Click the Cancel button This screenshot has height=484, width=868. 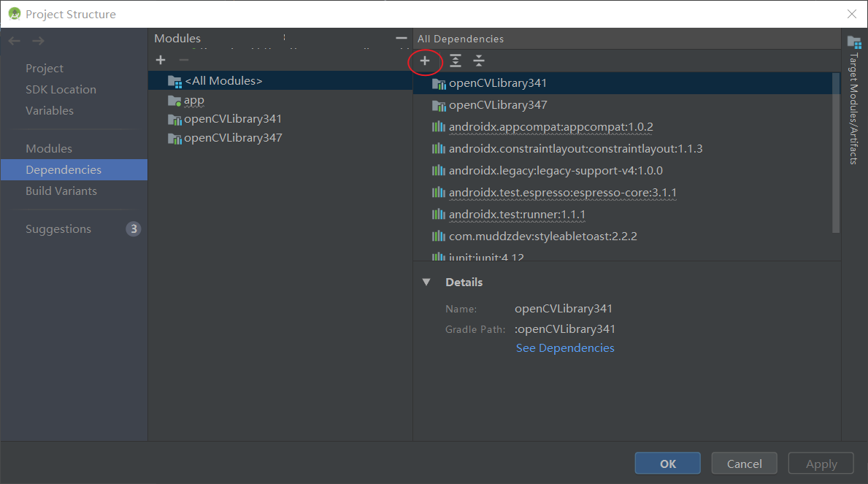click(x=744, y=464)
